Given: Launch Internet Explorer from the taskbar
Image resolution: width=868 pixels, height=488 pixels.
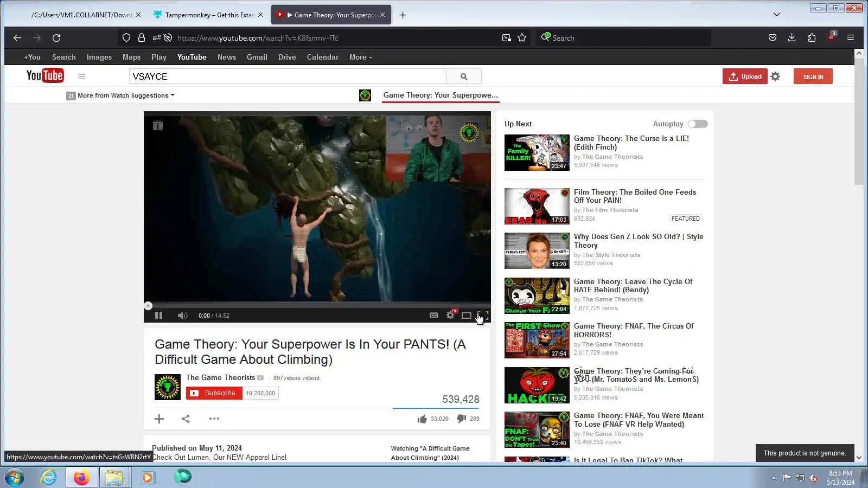Looking at the screenshot, I should (49, 478).
